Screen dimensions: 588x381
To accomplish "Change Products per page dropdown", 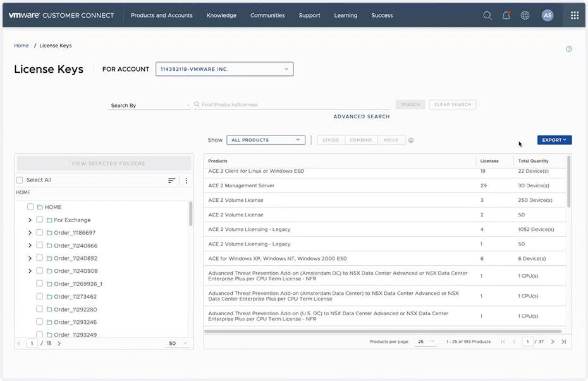I will (426, 342).
